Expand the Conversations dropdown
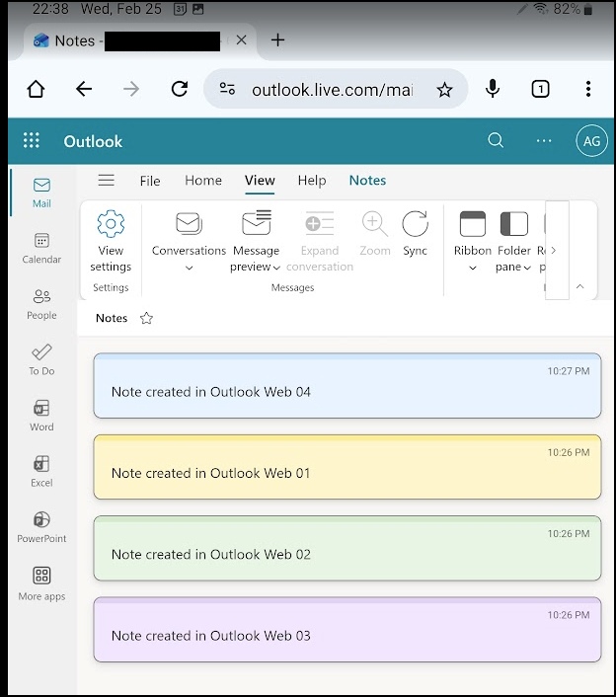This screenshot has height=697, width=616. click(x=189, y=242)
